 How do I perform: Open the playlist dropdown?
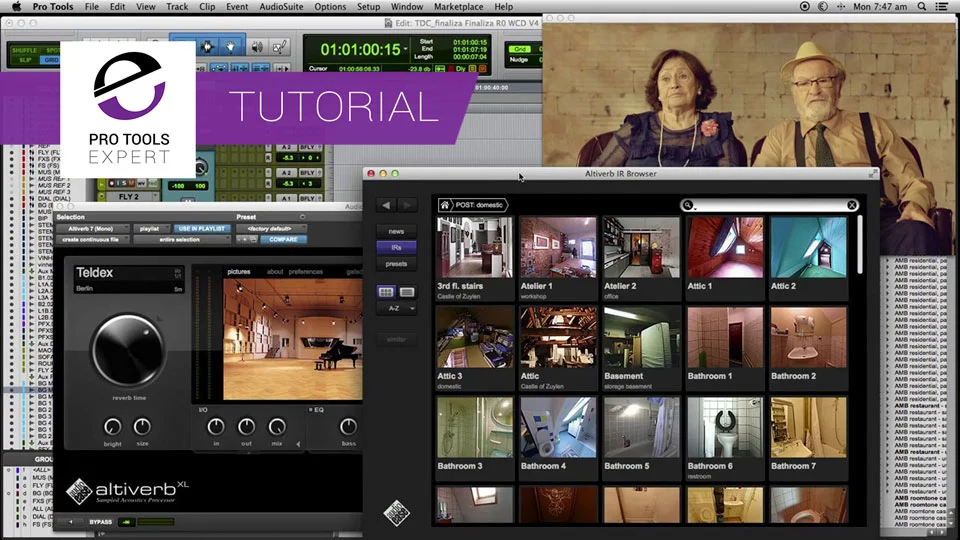pyautogui.click(x=151, y=228)
